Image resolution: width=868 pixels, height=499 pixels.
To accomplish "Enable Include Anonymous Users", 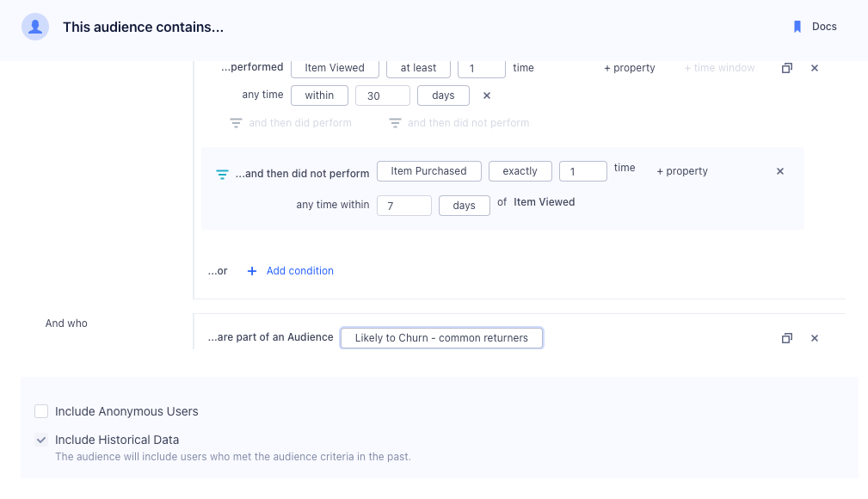I will click(x=40, y=411).
